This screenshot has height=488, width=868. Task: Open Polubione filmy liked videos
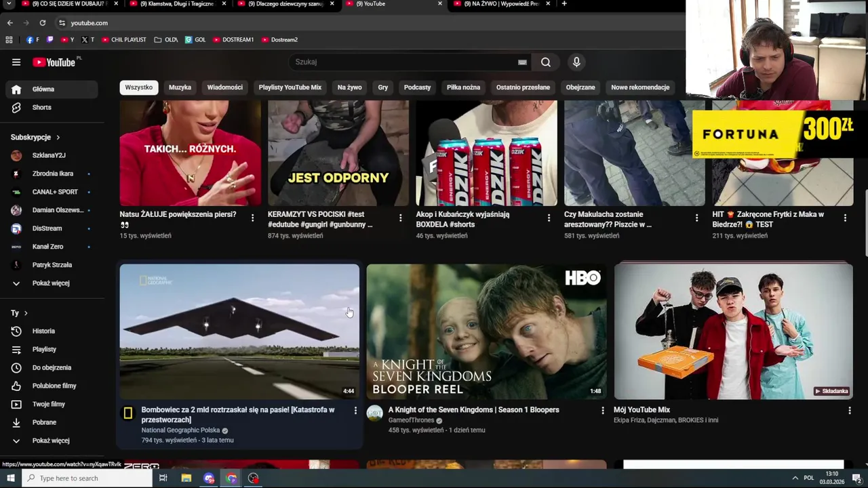[52, 386]
